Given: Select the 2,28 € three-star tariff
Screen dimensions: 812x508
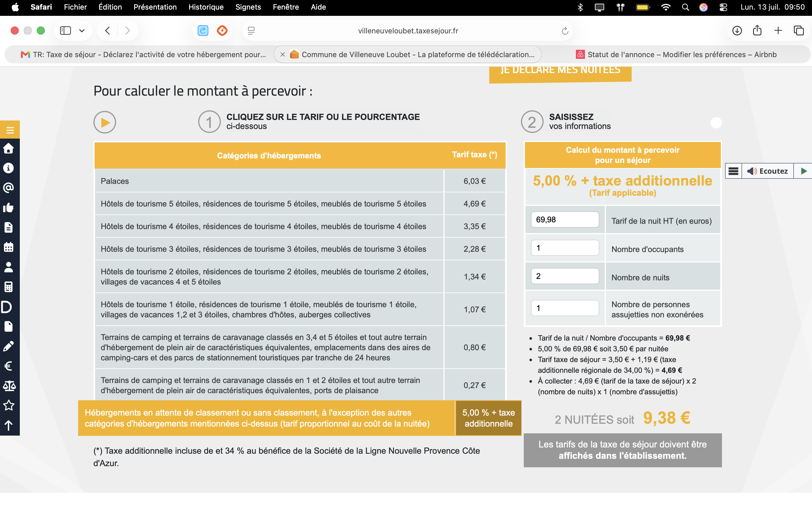Looking at the screenshot, I should pyautogui.click(x=475, y=249).
